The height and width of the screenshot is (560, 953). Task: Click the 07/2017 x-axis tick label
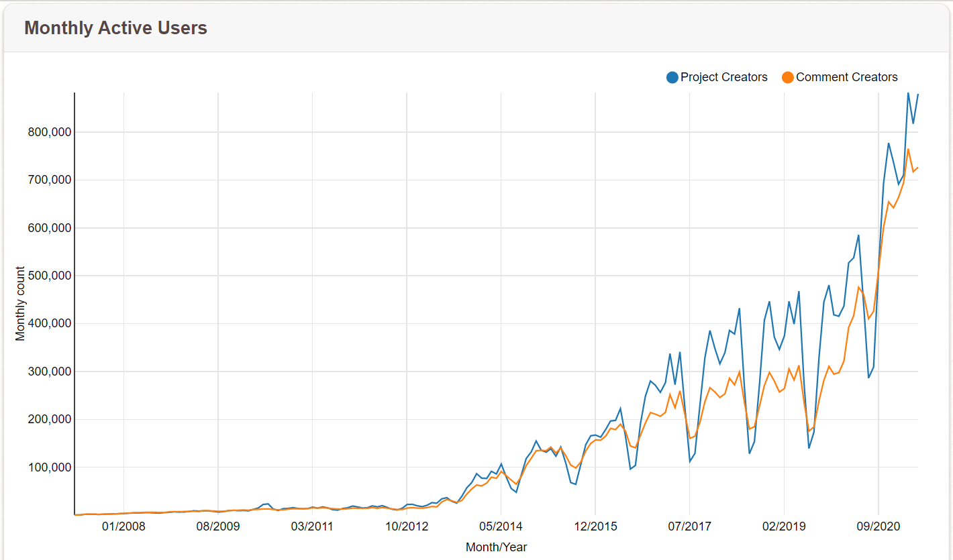click(689, 526)
